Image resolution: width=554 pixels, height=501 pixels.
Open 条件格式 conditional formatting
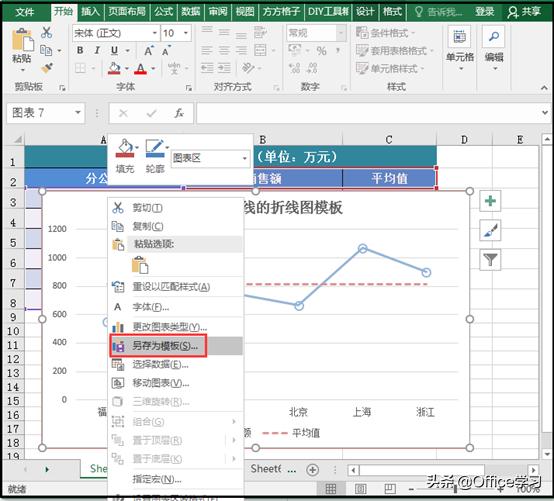(x=385, y=33)
